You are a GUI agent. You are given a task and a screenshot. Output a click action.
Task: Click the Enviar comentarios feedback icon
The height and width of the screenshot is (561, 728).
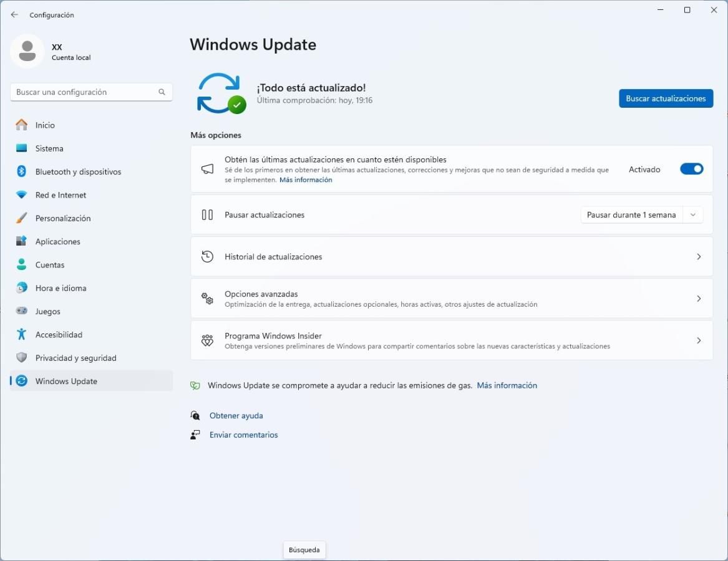[195, 434]
